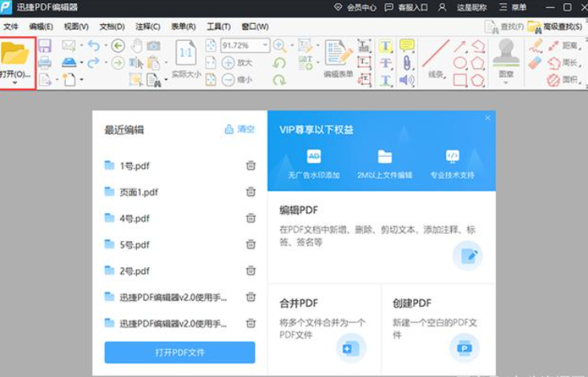The image size is (588, 377).
Task: Click the 编辑PDF card
Action: pos(382,237)
